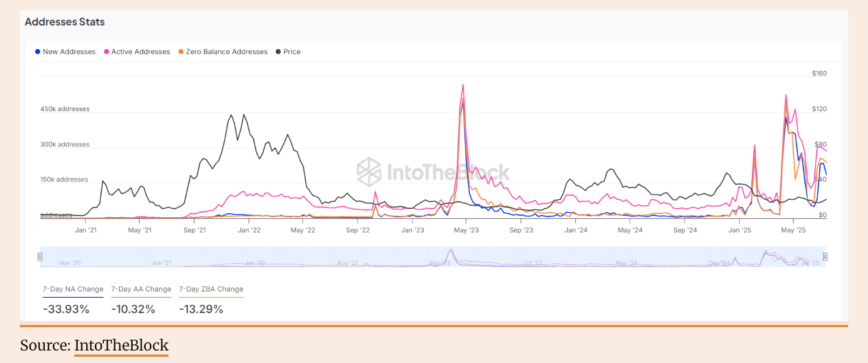Click the Jan '25 x-axis label
Screen dimensions: 868x363
[740, 230]
